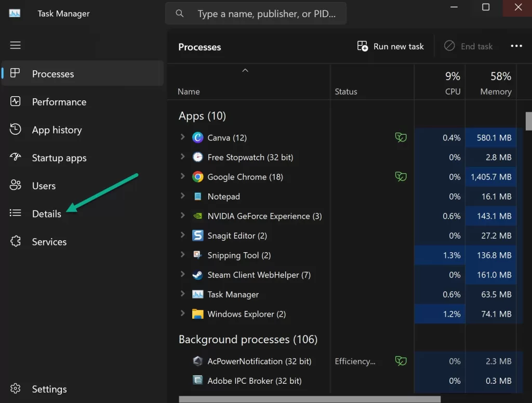This screenshot has width=532, height=403.
Task: Expand the Snipping Tool (2) group
Action: click(x=182, y=254)
